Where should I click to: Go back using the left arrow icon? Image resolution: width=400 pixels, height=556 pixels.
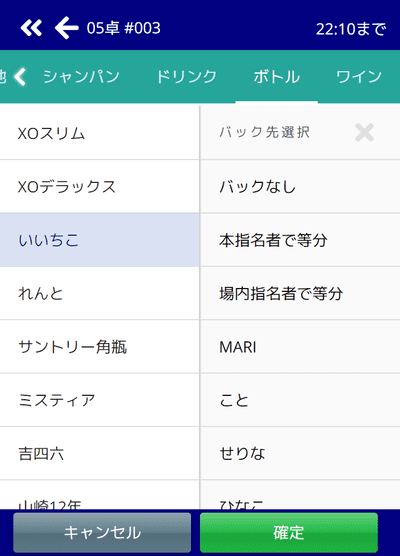[66, 28]
